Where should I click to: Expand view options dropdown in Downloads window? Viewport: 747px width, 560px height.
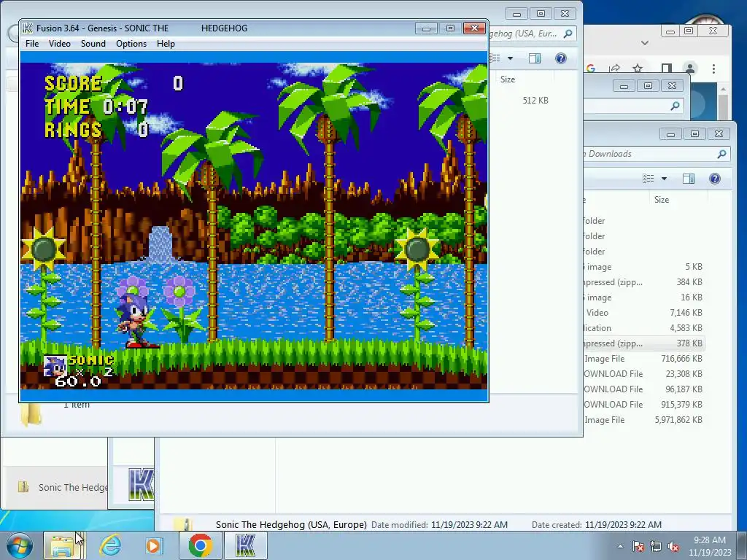click(x=664, y=179)
